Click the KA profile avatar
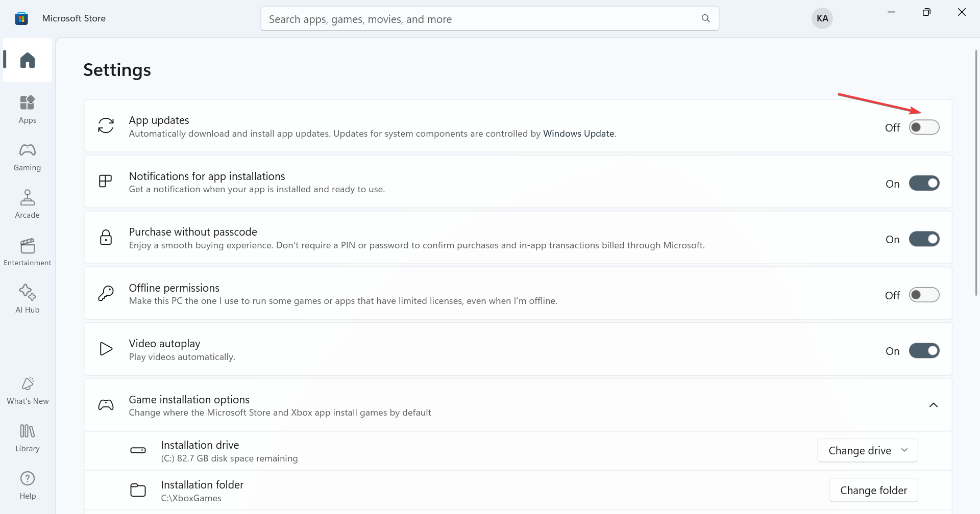980x514 pixels. point(822,18)
